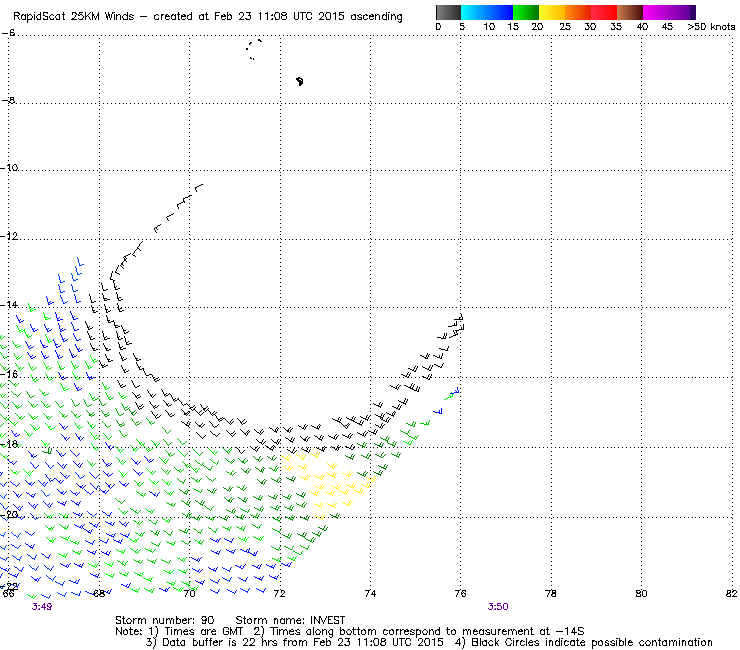Click the '-18' latitude axis label
This screenshot has height=650, width=740.
click(9, 444)
